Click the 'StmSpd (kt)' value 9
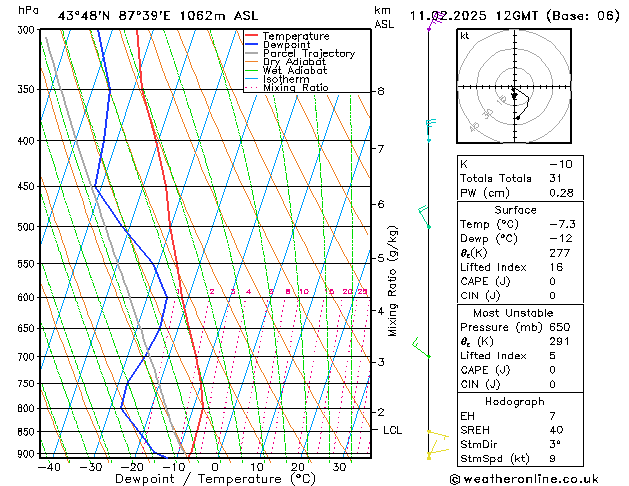 point(552,459)
